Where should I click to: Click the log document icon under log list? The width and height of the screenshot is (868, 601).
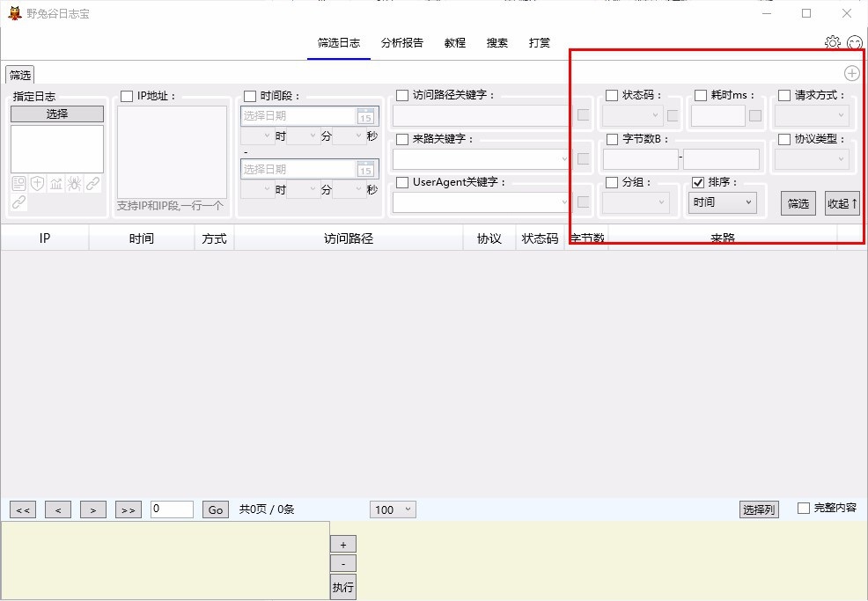point(18,184)
